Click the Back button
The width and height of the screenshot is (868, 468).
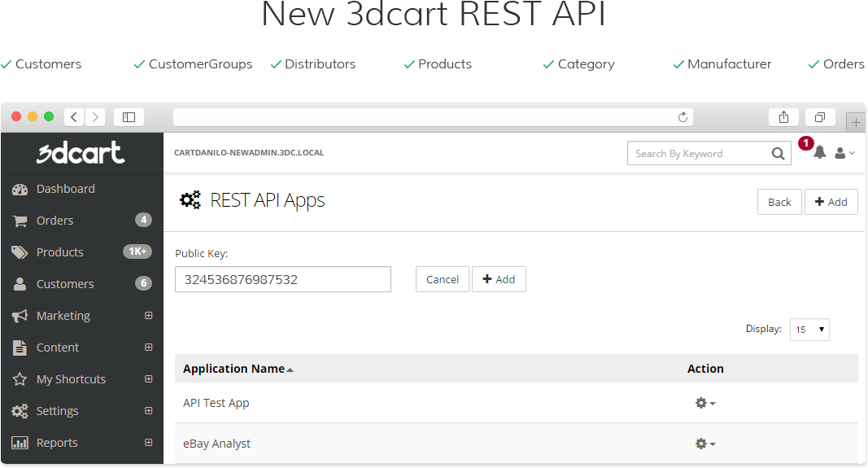pyautogui.click(x=779, y=203)
